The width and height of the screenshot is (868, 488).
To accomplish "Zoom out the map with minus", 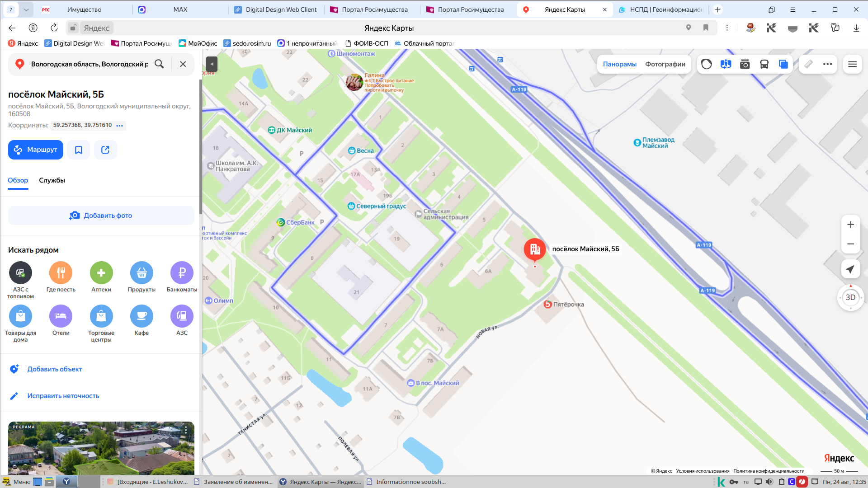I will pyautogui.click(x=850, y=244).
